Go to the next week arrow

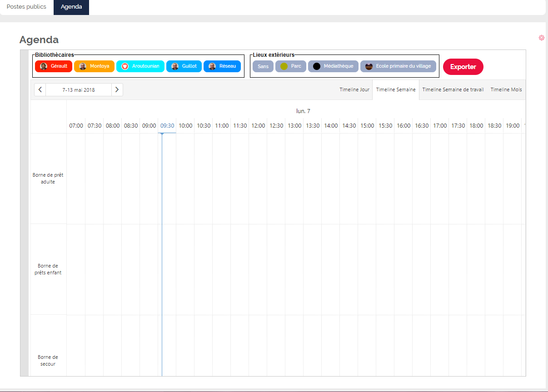(x=117, y=89)
